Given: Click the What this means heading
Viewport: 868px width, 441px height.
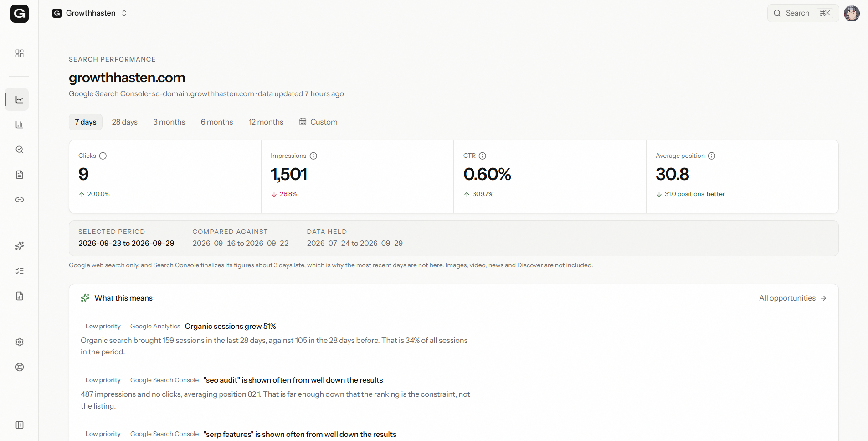Looking at the screenshot, I should pos(123,298).
